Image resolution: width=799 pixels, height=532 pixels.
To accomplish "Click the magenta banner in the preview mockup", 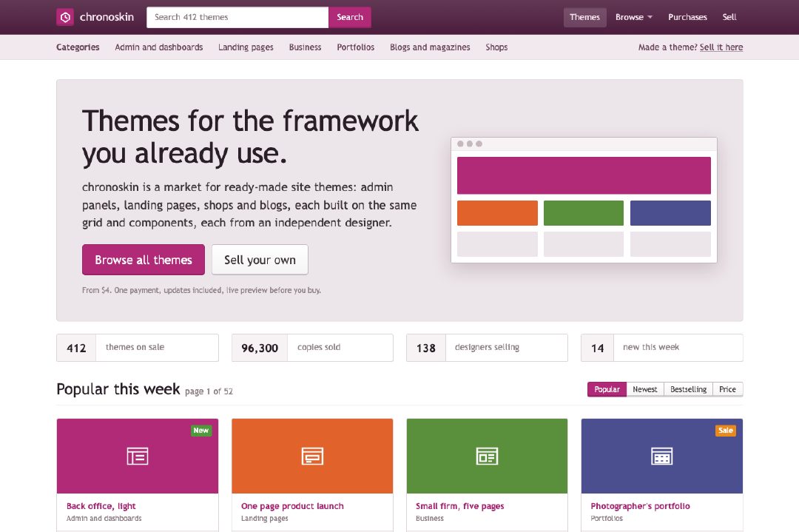I will [x=584, y=176].
